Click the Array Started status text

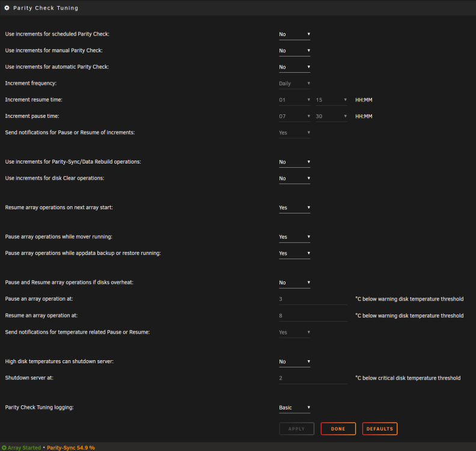click(x=24, y=447)
